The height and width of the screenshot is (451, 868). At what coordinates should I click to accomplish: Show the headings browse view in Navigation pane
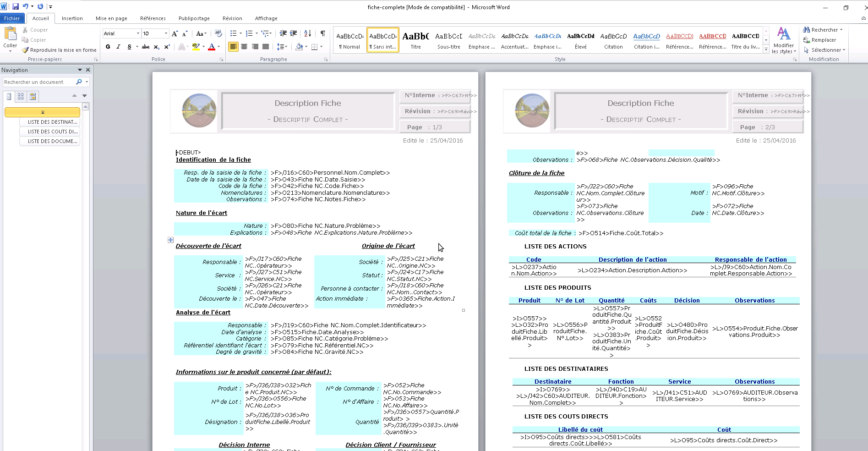click(9, 96)
